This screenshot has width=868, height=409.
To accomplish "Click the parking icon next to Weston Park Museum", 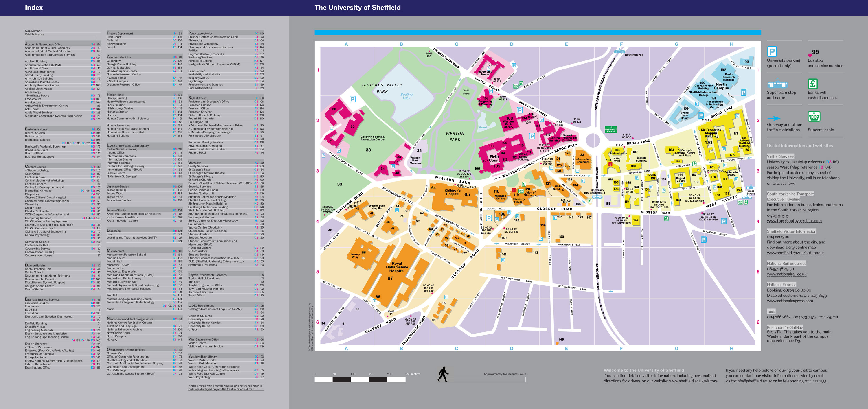I will (x=393, y=166).
